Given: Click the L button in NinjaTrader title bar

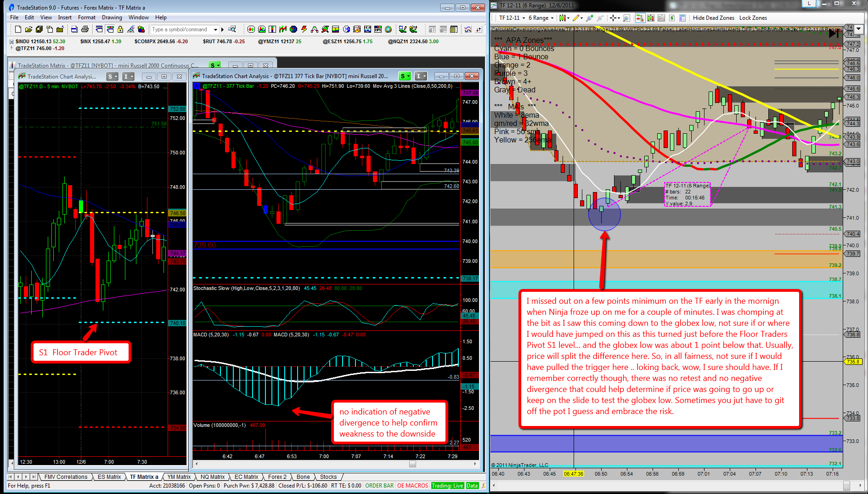Looking at the screenshot, I should coord(809,4).
